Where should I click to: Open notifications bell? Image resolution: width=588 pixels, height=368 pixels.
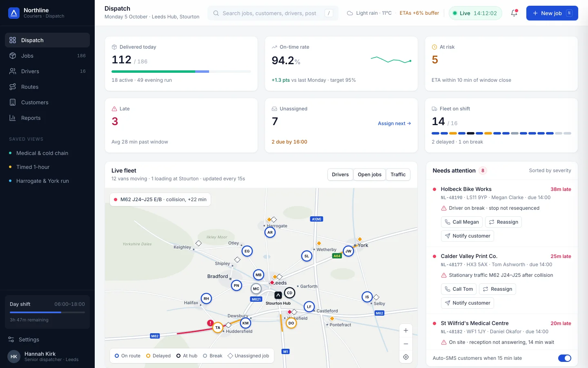pos(514,13)
